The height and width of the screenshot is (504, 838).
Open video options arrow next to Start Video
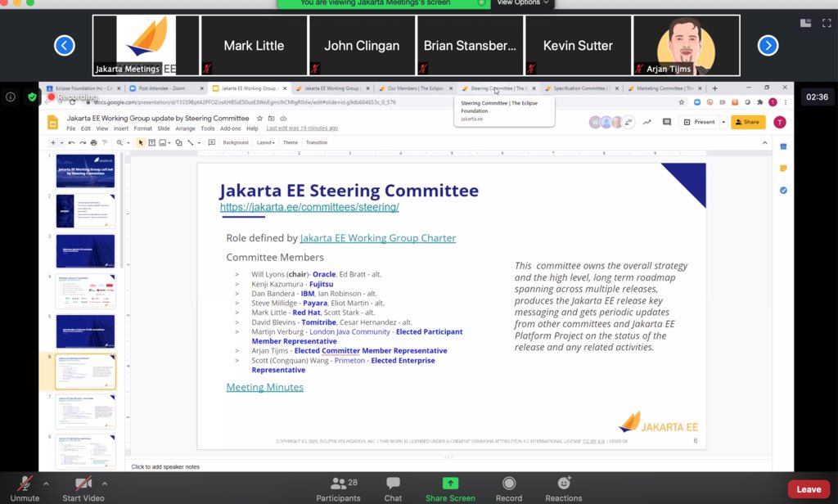pos(105,484)
